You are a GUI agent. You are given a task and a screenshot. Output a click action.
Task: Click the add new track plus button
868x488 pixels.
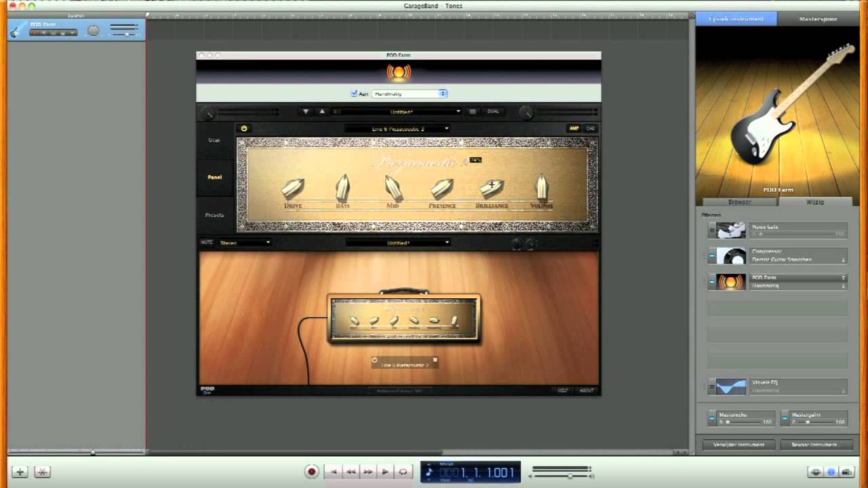[20, 472]
